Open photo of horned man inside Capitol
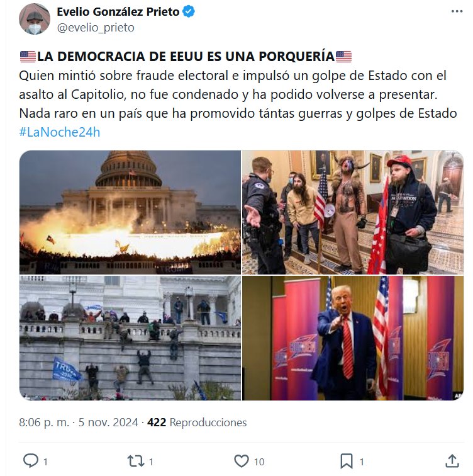Image resolution: width=473 pixels, height=476 pixels. [x=353, y=212]
